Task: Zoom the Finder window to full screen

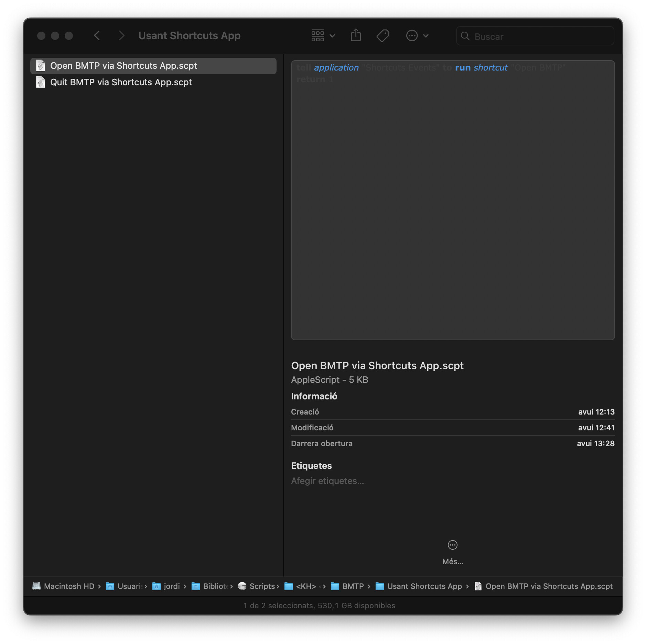Action: (69, 36)
